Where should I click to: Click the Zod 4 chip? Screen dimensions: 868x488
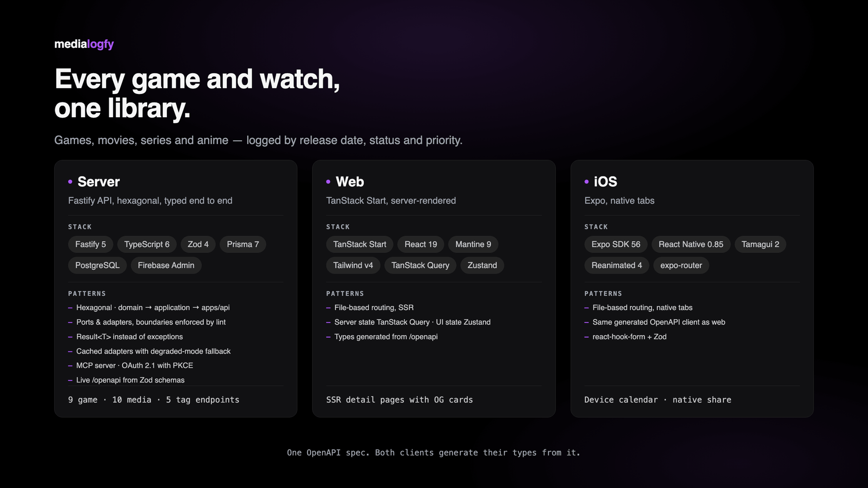pyautogui.click(x=198, y=244)
